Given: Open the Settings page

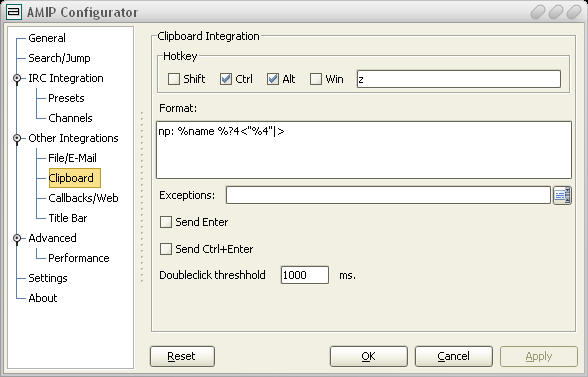Looking at the screenshot, I should point(48,278).
